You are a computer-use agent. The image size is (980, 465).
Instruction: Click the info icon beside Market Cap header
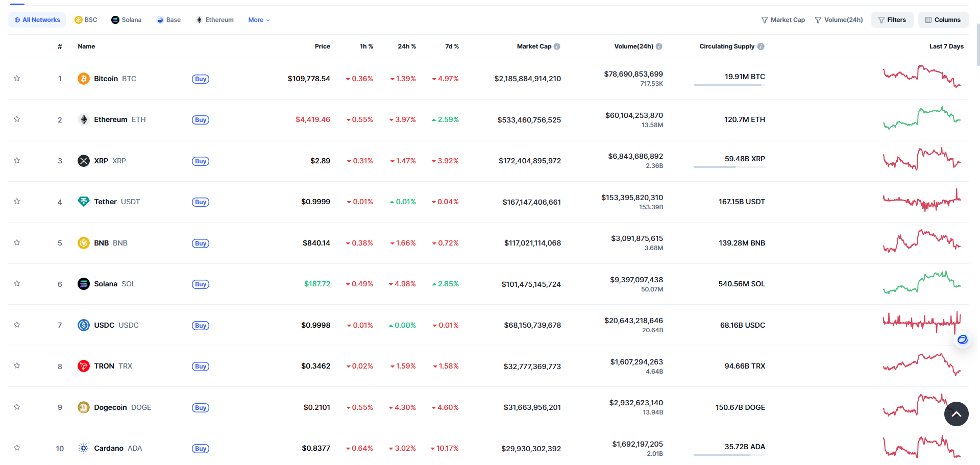(557, 46)
